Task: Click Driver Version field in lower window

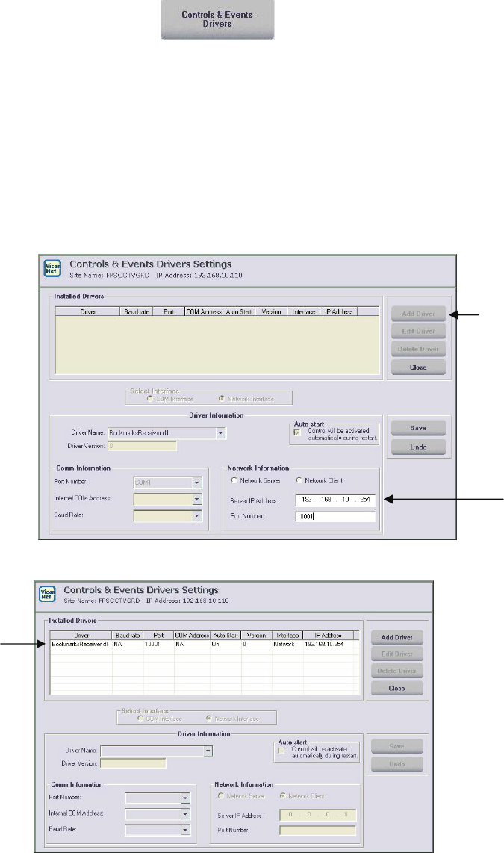Action: pyautogui.click(x=133, y=763)
